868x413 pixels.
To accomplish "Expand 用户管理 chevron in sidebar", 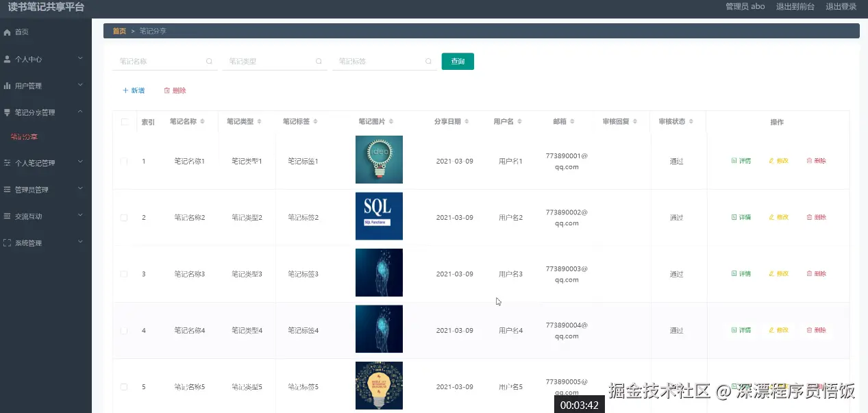I will [x=80, y=85].
